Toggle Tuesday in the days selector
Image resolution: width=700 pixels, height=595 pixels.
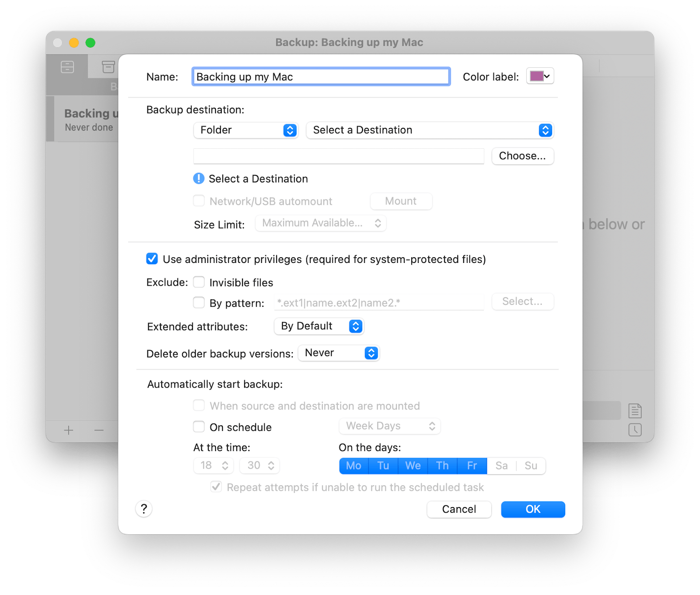(383, 465)
